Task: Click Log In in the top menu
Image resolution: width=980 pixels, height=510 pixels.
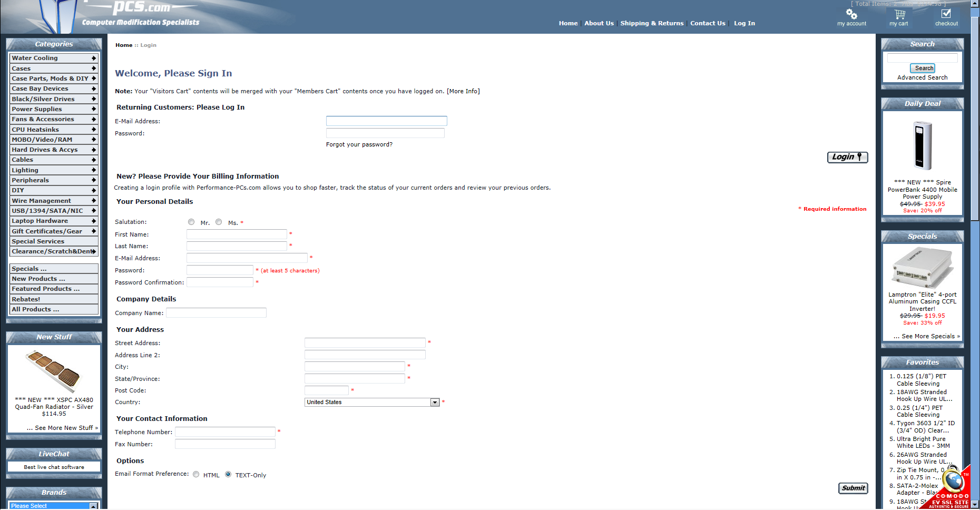Action: [x=744, y=23]
